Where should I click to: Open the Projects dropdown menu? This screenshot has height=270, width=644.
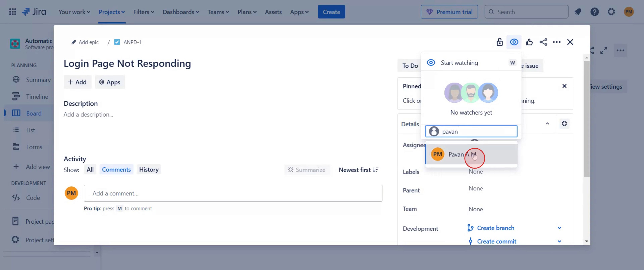coord(111,12)
